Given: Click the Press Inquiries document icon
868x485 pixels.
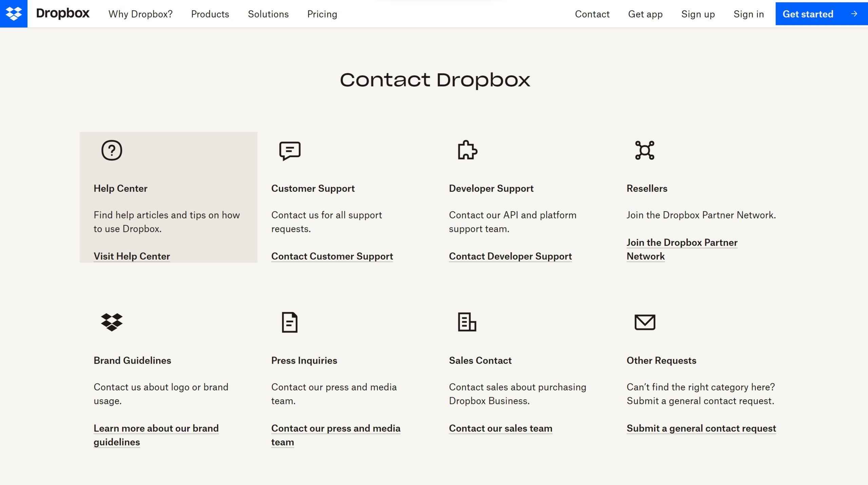Looking at the screenshot, I should pos(289,322).
